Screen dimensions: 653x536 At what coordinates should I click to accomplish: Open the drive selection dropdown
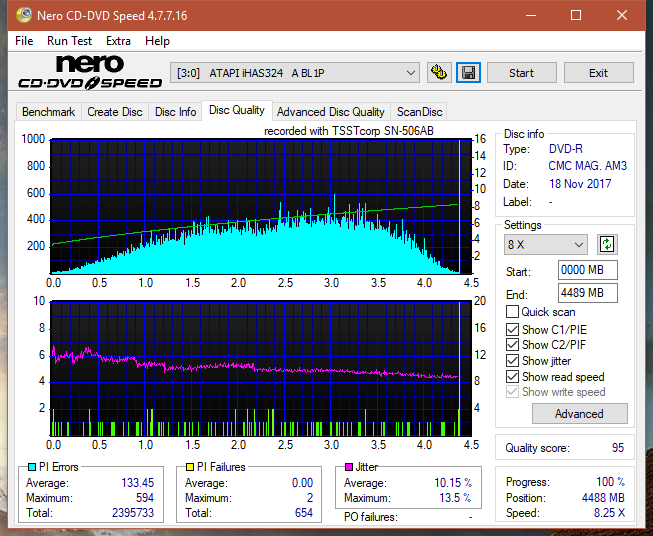[x=294, y=73]
